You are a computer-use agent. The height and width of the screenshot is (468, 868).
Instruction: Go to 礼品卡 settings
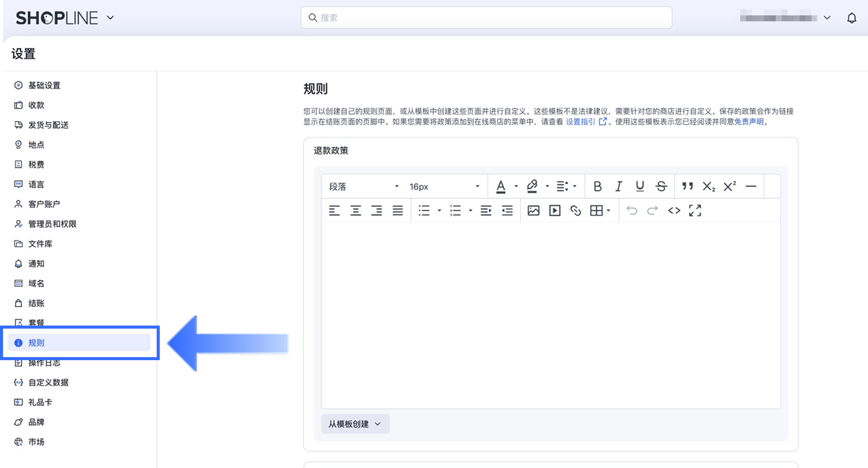(40, 402)
